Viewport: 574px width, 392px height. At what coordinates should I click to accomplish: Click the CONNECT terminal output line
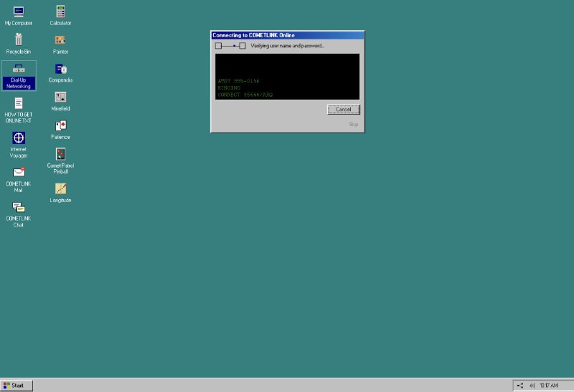coord(245,95)
